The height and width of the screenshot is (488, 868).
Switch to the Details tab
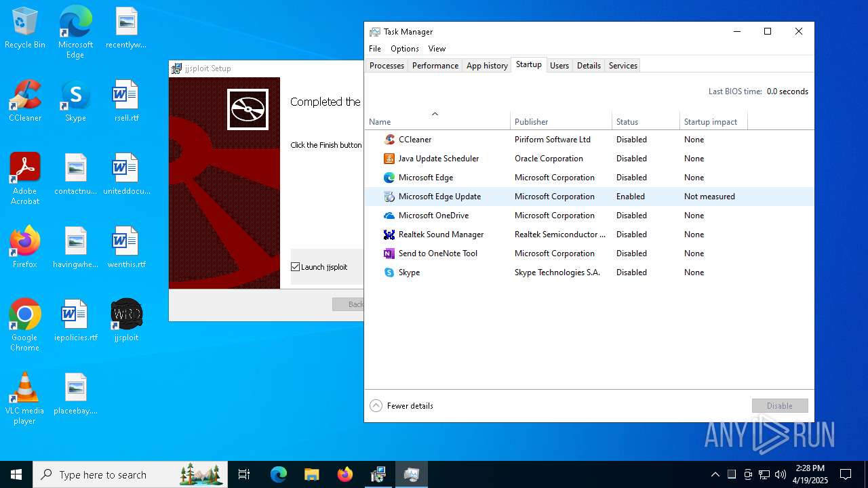(589, 66)
